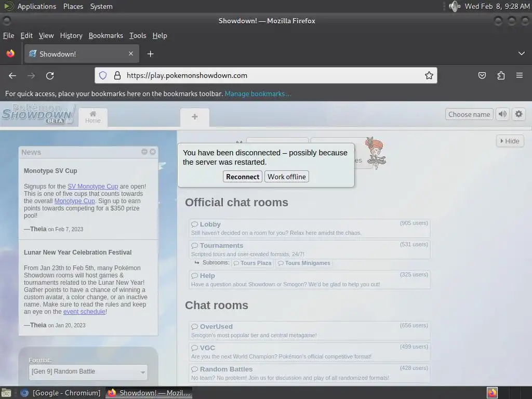Select the Showdown Home tab
The height and width of the screenshot is (399, 532).
tap(93, 117)
